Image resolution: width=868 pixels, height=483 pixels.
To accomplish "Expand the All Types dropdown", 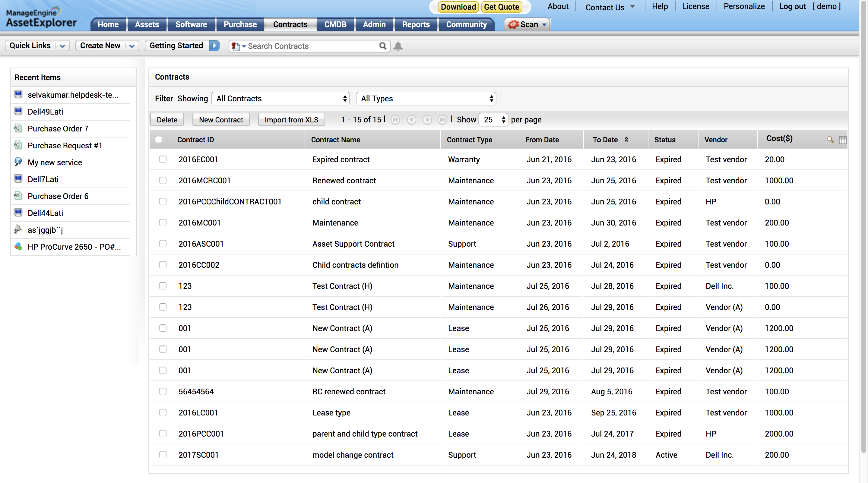I will click(426, 99).
